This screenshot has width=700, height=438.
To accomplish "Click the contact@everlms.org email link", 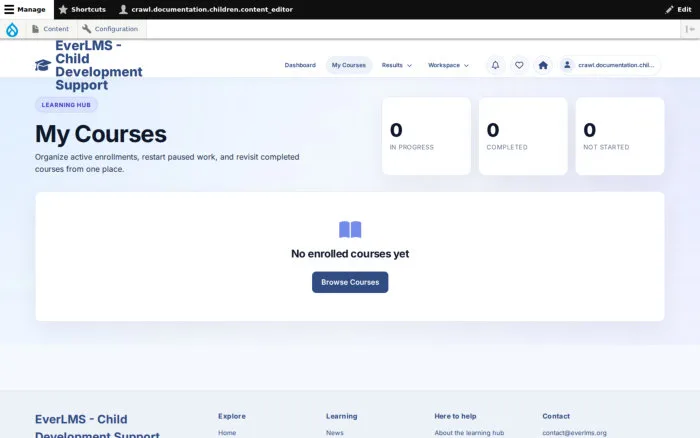I will pos(575,433).
